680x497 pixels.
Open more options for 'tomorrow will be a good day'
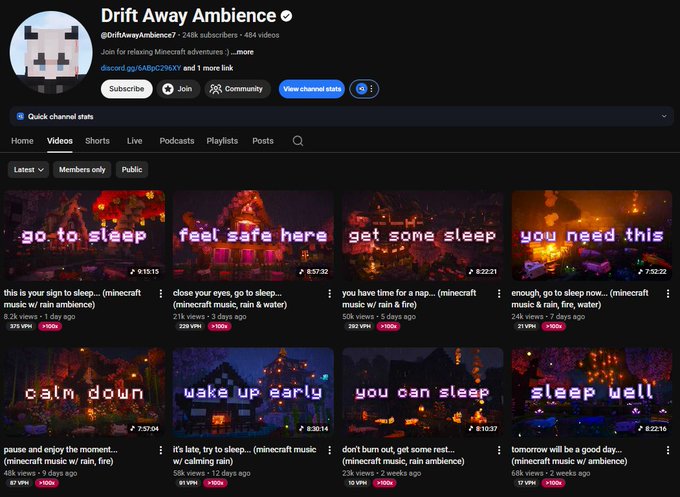668,450
